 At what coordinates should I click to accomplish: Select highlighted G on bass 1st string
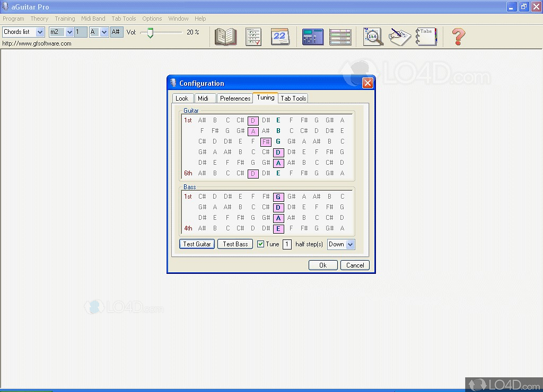pyautogui.click(x=278, y=197)
